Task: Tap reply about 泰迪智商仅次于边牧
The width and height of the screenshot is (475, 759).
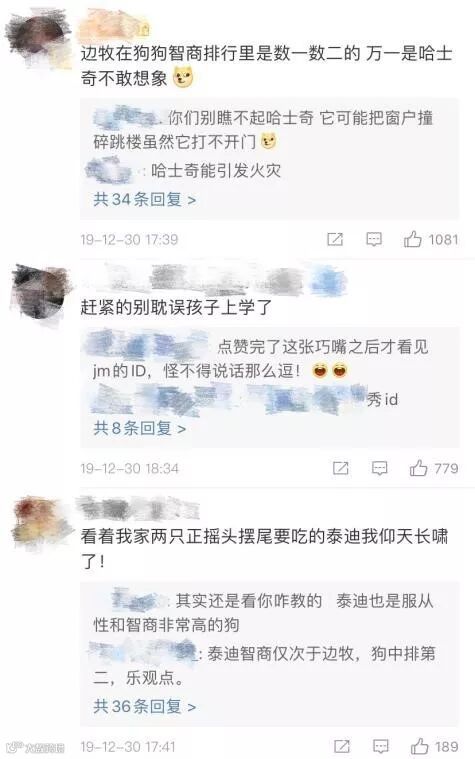Action: pos(264,666)
